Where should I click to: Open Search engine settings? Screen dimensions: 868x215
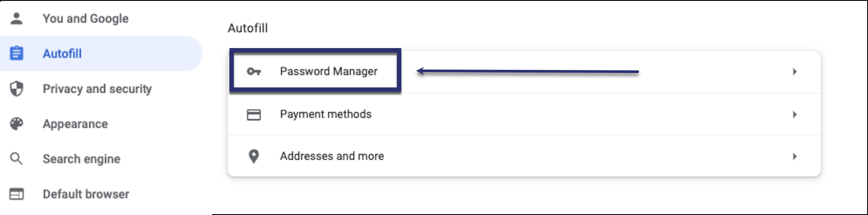click(x=82, y=159)
